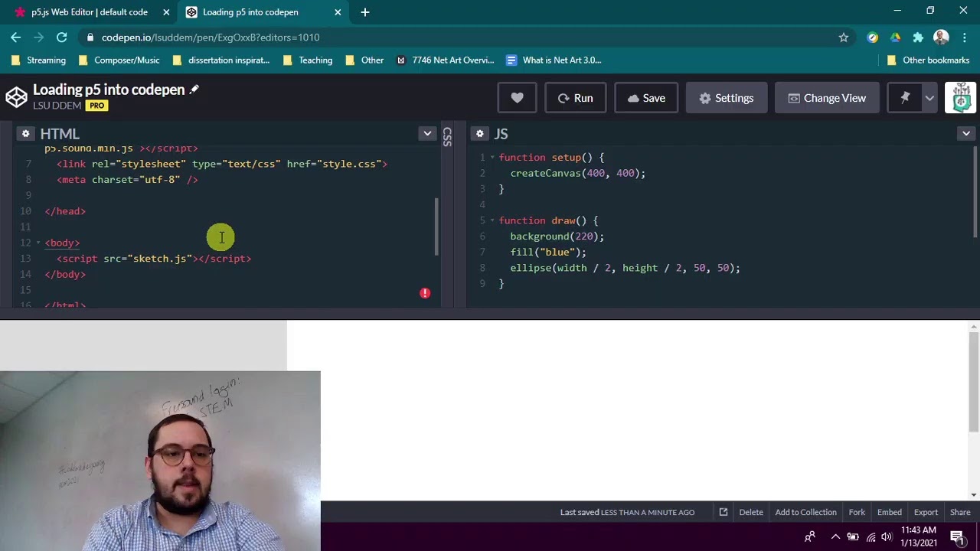The image size is (980, 551).
Task: Open the Embed option
Action: point(889,512)
